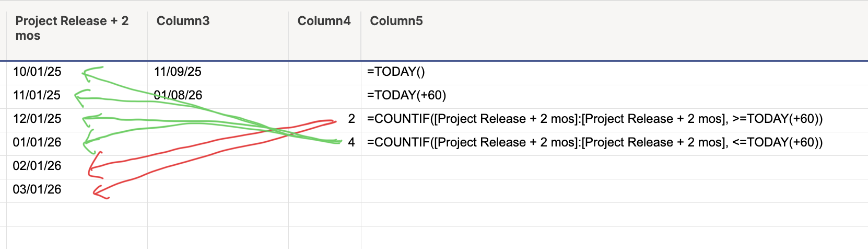Click the Column5 column header
868x249 pixels.
[396, 21]
